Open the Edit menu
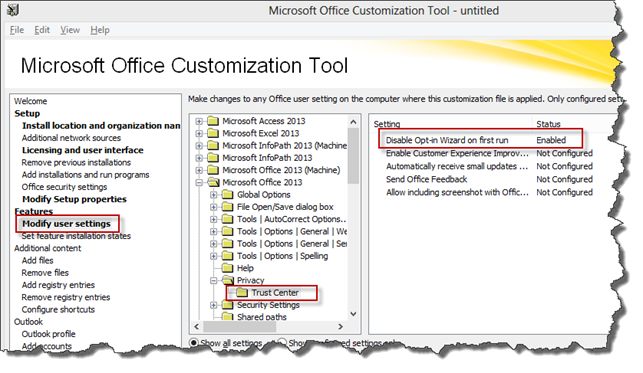The height and width of the screenshot is (373, 643). pos(42,30)
